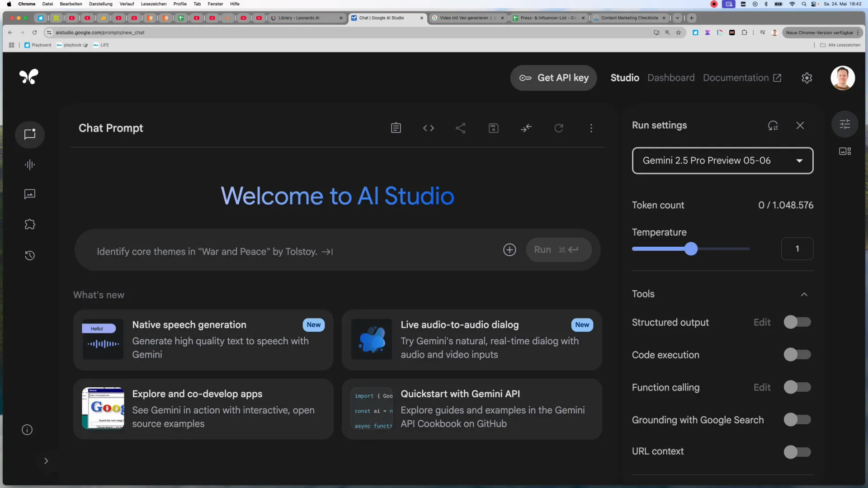The width and height of the screenshot is (868, 488).
Task: Open Alle Lesezeichen folder
Action: [840, 45]
